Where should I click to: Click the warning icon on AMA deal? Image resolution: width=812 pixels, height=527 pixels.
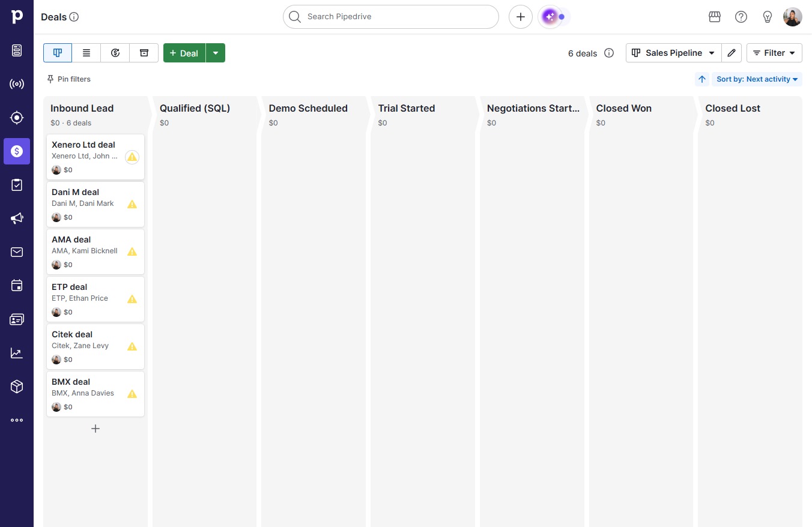coord(132,251)
